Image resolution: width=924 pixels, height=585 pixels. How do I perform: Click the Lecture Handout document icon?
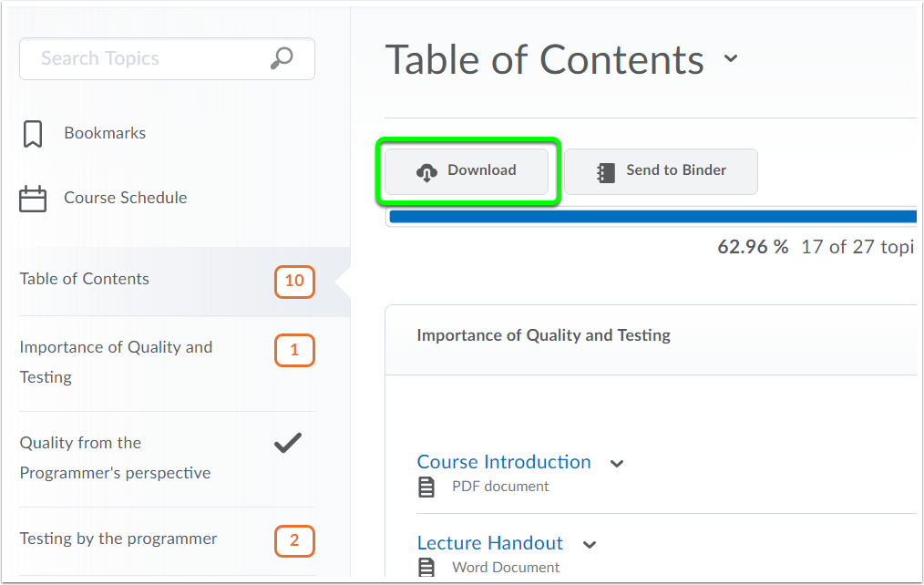(x=426, y=568)
